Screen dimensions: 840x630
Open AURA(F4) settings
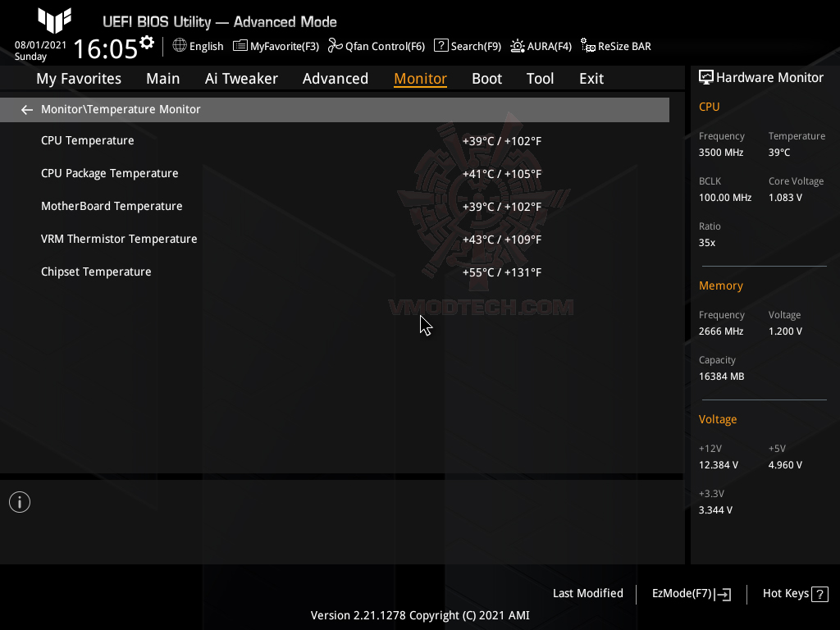pyautogui.click(x=541, y=46)
